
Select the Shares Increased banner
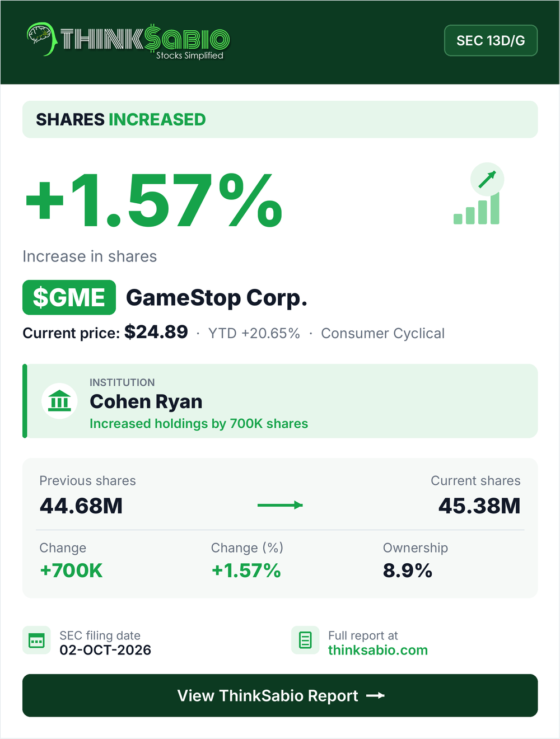click(280, 119)
